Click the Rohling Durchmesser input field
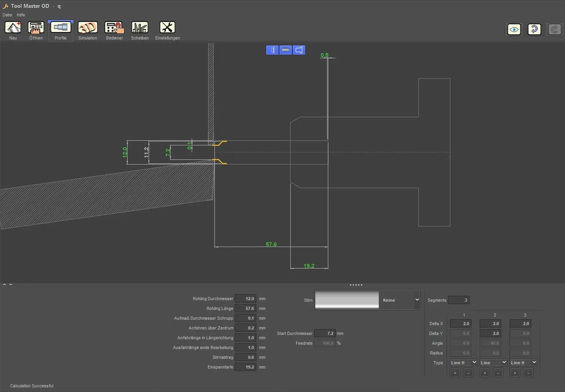565x392 pixels. coord(245,299)
